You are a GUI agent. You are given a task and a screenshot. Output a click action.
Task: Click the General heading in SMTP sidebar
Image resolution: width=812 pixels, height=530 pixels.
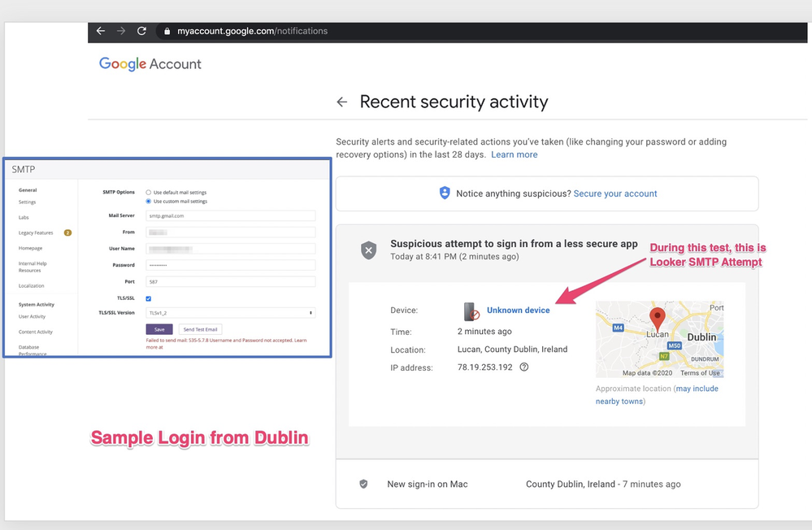coord(28,190)
